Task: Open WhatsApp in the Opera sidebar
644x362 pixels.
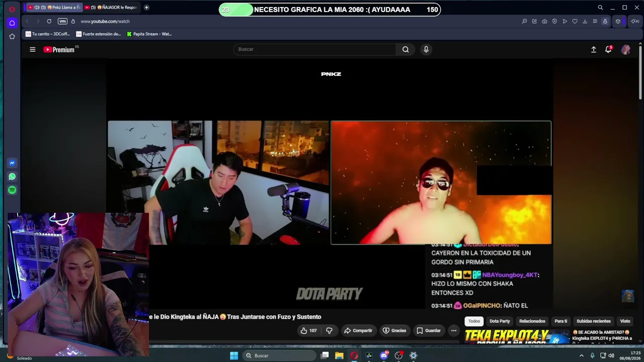Action: click(x=12, y=176)
